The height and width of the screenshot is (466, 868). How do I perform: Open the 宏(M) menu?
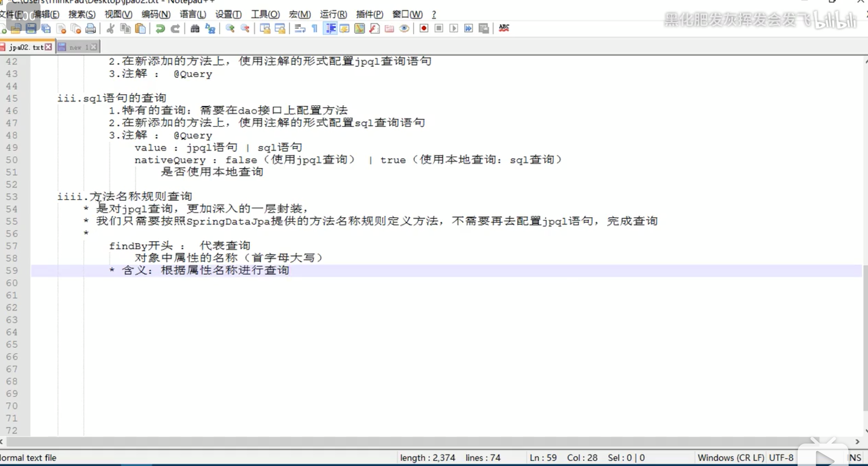pyautogui.click(x=300, y=15)
